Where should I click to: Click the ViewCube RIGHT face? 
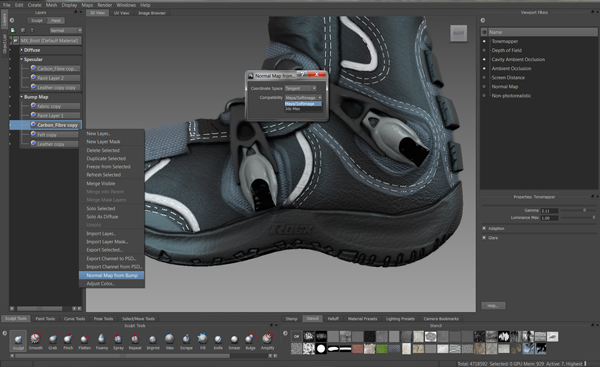tap(458, 33)
